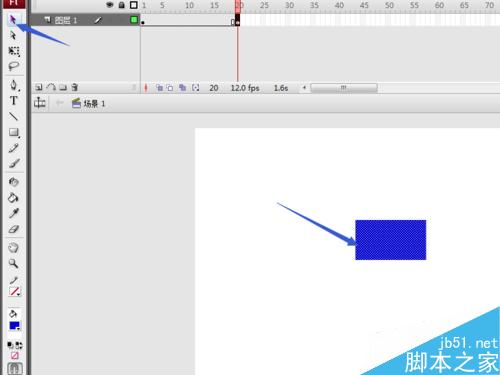
Task: Select the Eyedropper tool
Action: (x=14, y=213)
